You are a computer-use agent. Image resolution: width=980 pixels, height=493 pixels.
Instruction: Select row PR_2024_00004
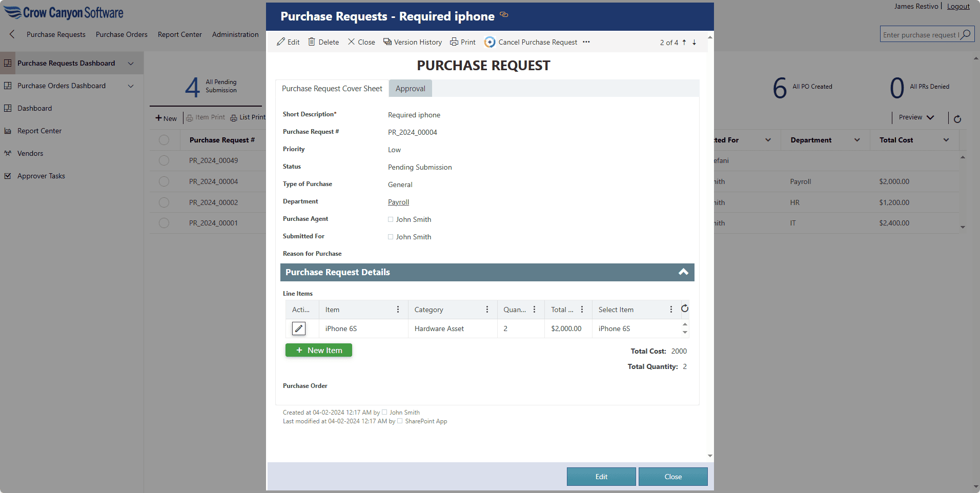click(x=164, y=181)
